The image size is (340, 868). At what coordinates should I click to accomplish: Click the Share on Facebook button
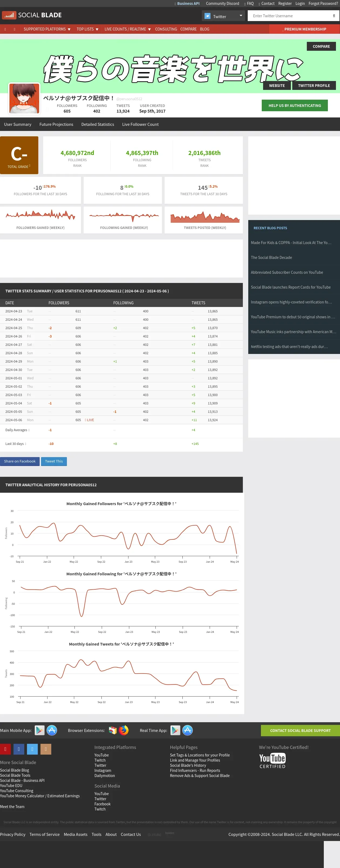[19, 461]
